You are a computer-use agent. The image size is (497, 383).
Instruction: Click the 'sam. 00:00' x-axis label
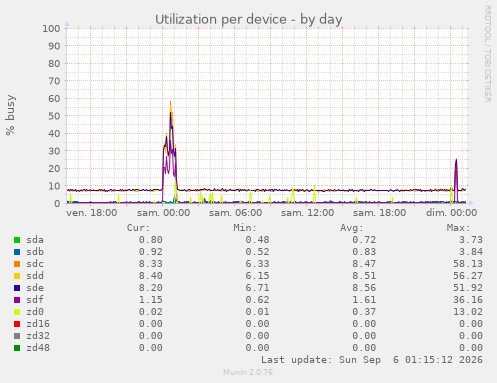click(x=164, y=213)
